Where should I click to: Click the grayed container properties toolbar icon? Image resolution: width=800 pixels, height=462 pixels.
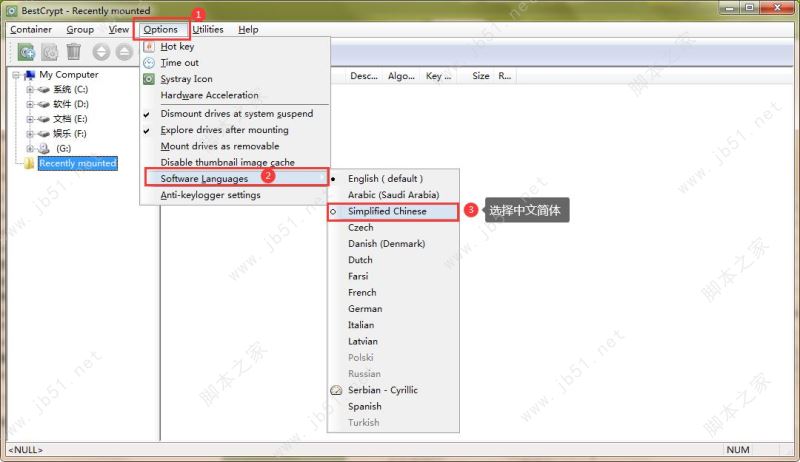[50, 52]
